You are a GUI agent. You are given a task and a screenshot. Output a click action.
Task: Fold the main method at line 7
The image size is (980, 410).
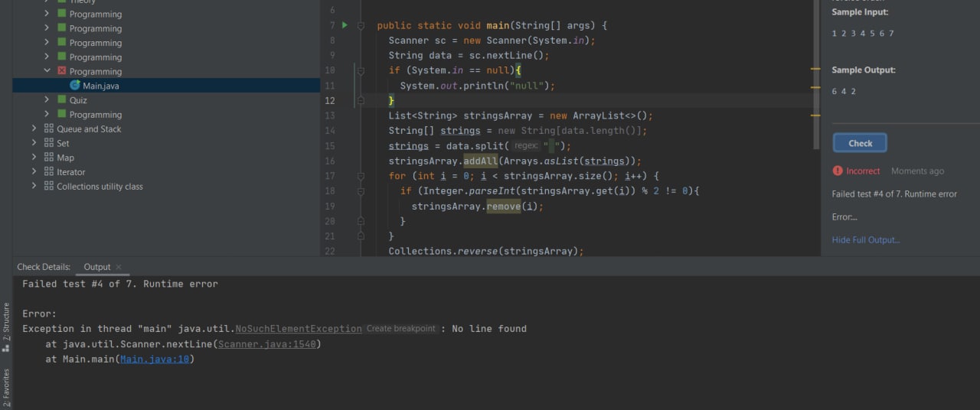(361, 25)
